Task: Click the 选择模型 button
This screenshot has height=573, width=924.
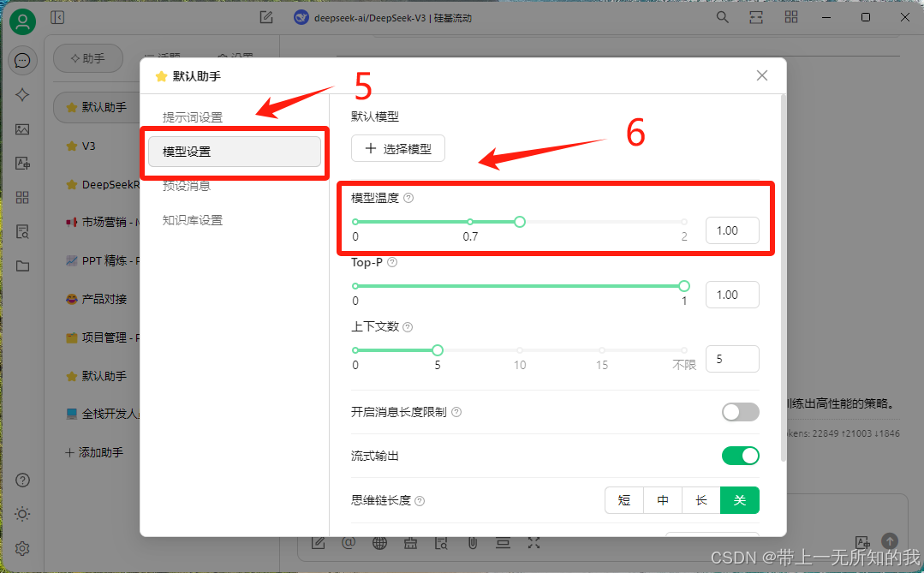Action: [x=397, y=148]
